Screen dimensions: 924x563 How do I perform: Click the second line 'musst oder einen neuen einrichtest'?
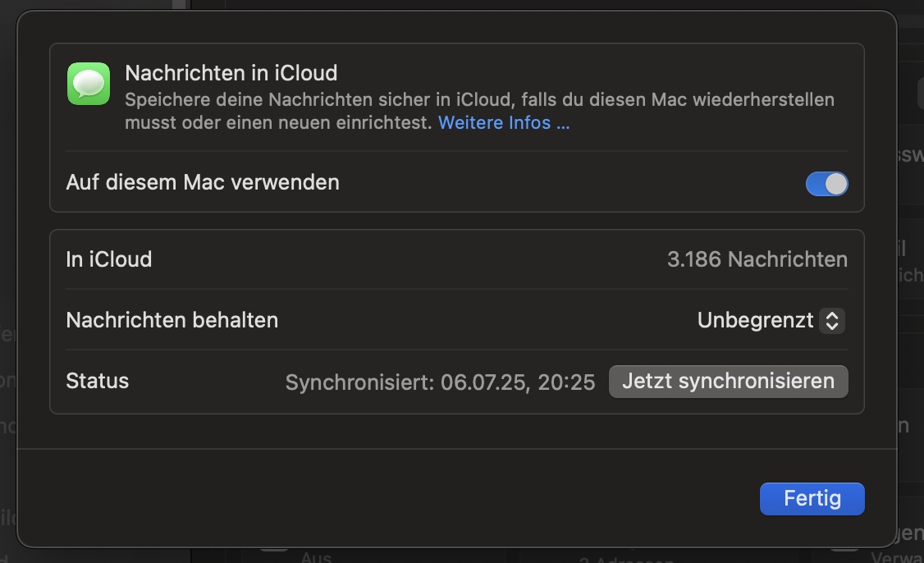click(x=278, y=123)
